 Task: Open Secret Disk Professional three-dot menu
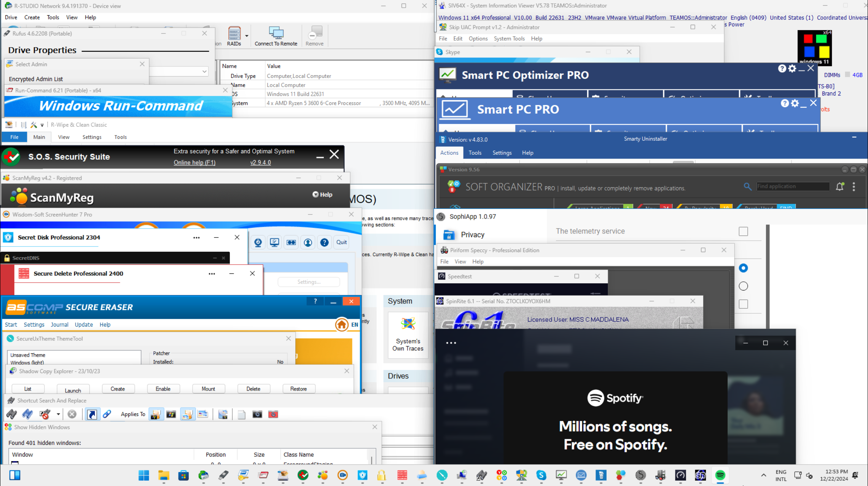[x=196, y=238]
